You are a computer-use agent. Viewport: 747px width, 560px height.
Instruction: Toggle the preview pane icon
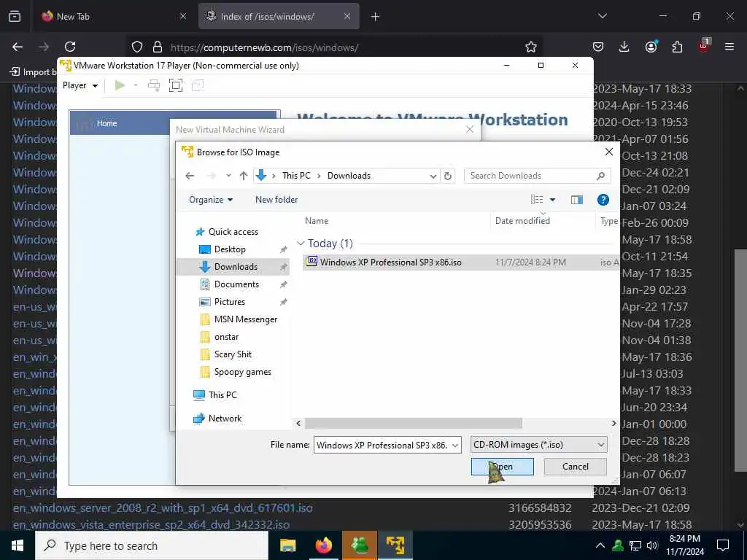(x=577, y=200)
